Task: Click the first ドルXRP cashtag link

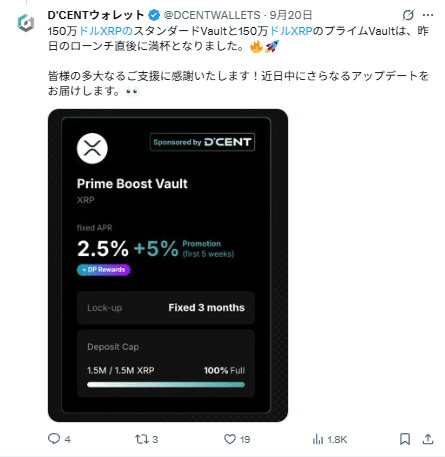Action: click(106, 31)
